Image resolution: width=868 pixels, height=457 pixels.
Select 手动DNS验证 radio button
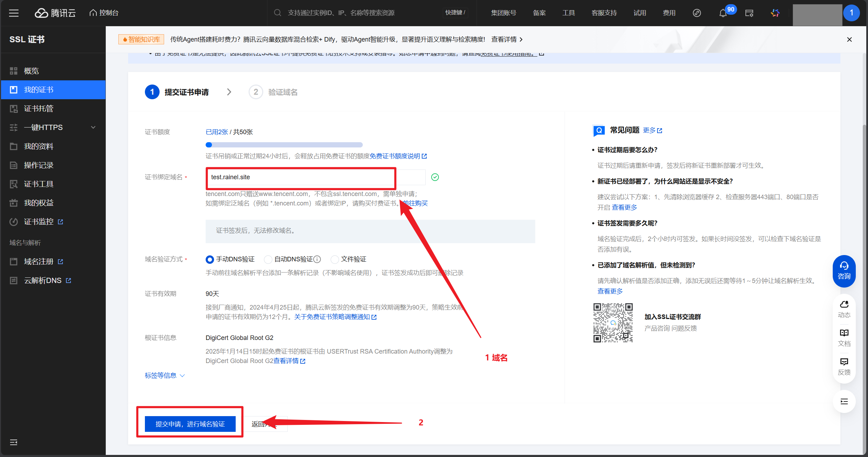(210, 259)
